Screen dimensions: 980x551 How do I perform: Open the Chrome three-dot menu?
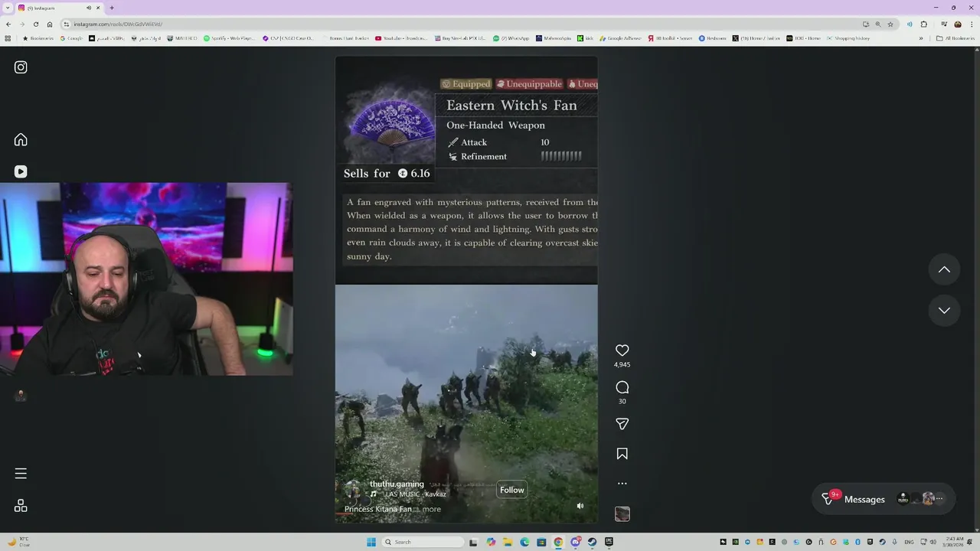coord(972,24)
